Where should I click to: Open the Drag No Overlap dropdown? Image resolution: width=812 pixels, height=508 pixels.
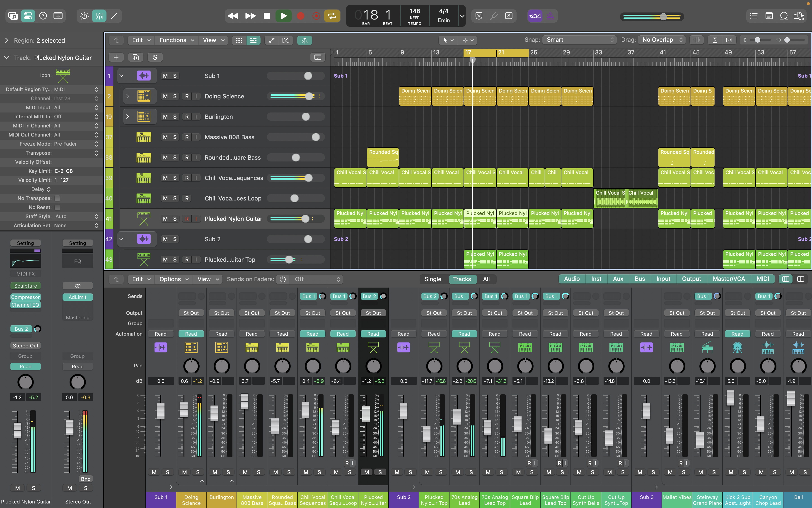click(x=662, y=40)
